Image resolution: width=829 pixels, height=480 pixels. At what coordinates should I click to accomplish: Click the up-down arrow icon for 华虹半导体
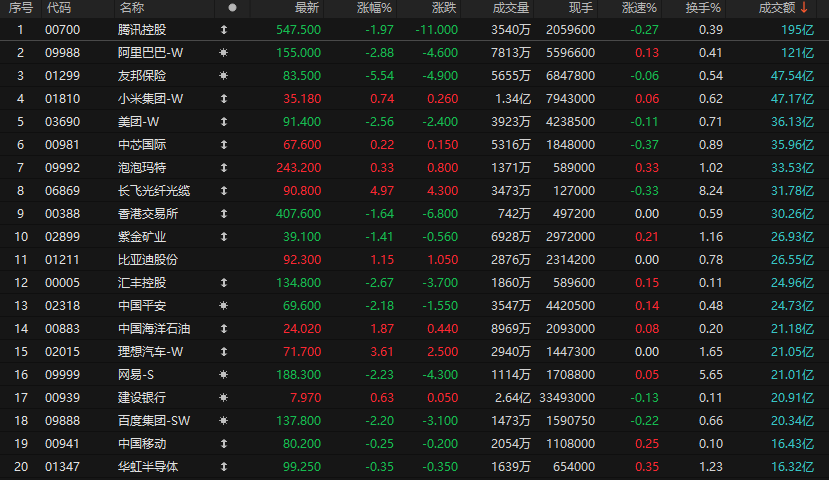tap(224, 467)
